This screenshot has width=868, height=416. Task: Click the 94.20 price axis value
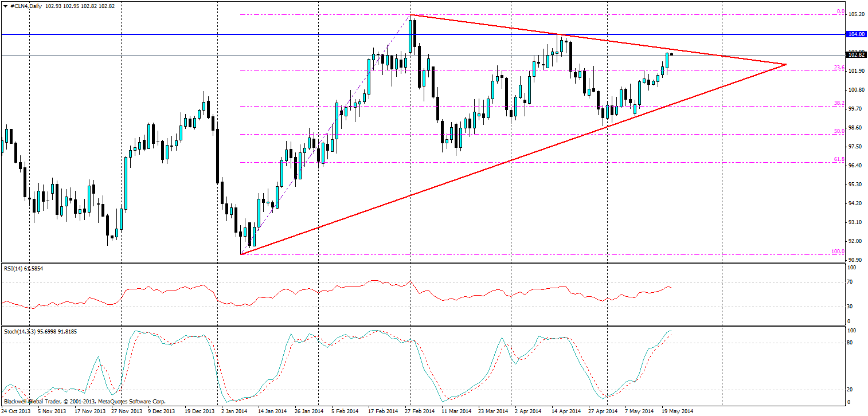pyautogui.click(x=855, y=203)
